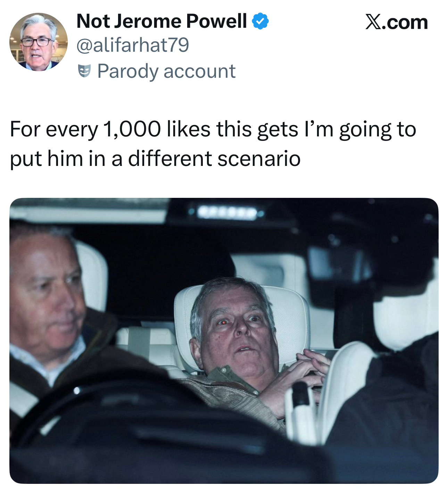The width and height of the screenshot is (448, 496).
Task: Open the Not Jerome Powell profile avatar
Action: (x=39, y=42)
